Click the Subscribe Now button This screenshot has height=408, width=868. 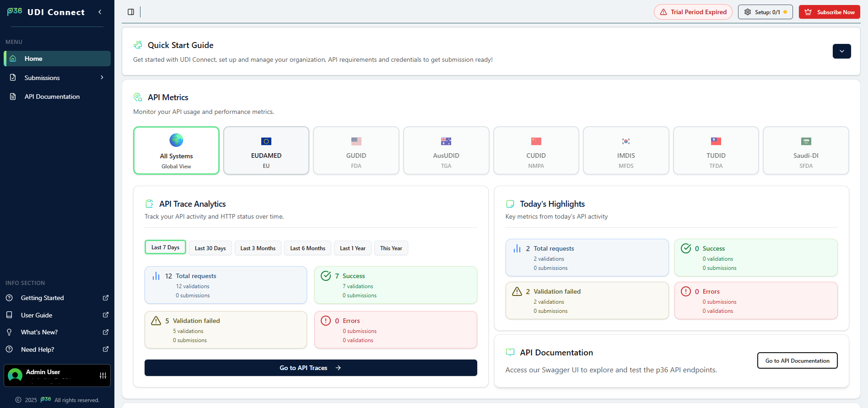click(x=830, y=12)
